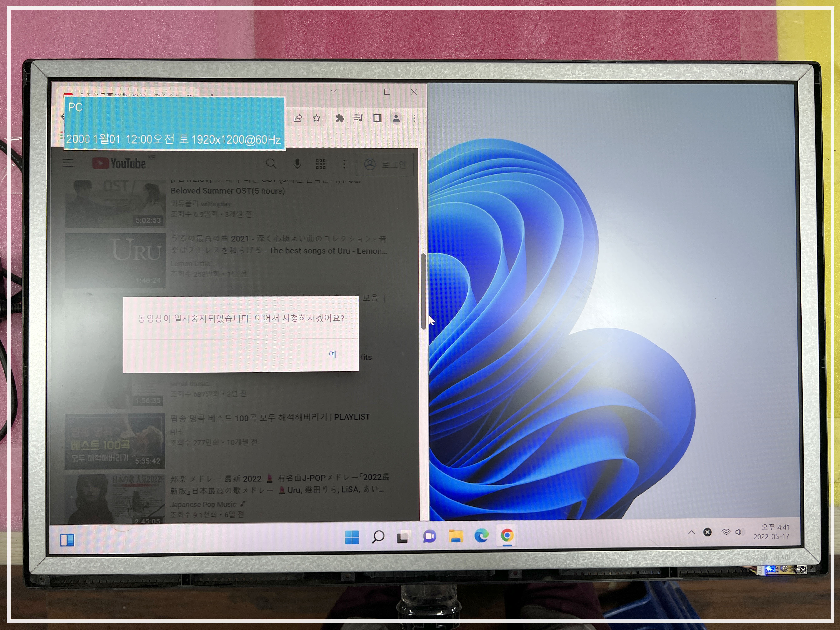Open the YouTube apps grid icon

321,164
